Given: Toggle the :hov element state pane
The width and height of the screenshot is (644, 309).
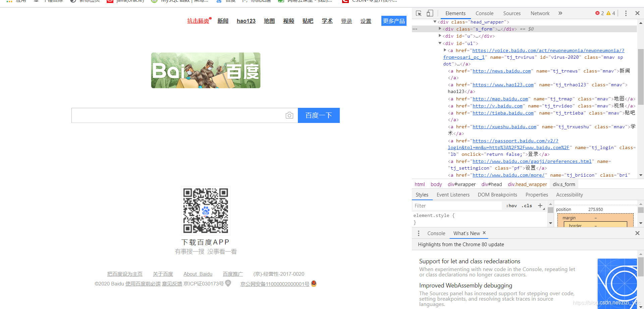Looking at the screenshot, I should click(x=511, y=206).
